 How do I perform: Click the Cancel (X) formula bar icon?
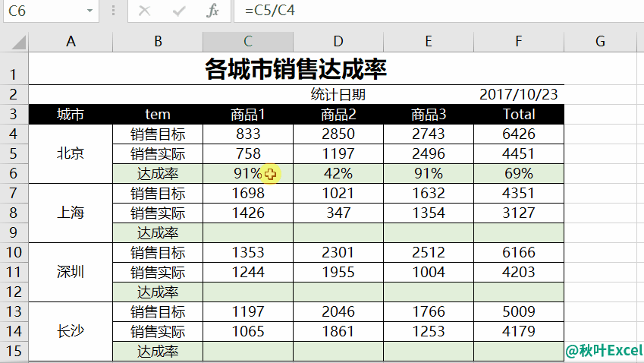144,11
